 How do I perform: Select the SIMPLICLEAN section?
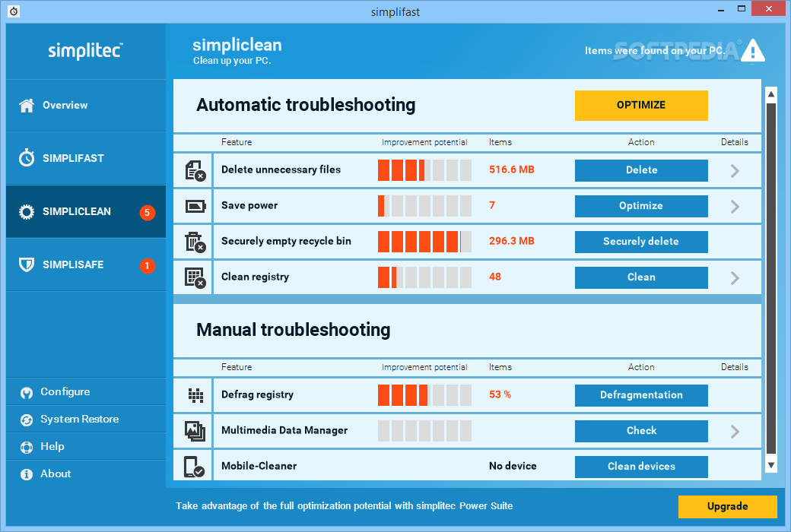pos(86,212)
